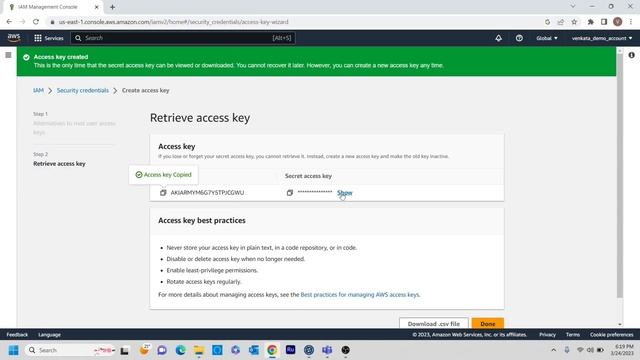
Task: Click the Windows taskbar Search box
Action: pyautogui.click(x=70, y=350)
